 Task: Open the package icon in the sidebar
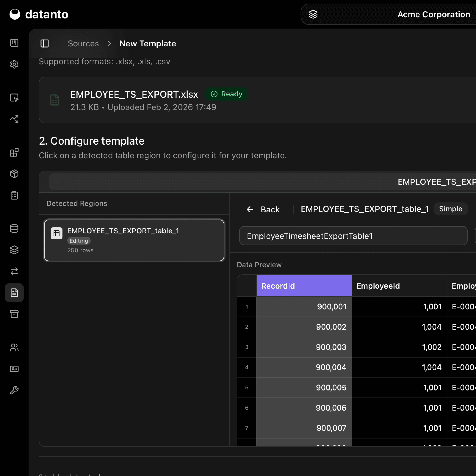(14, 174)
